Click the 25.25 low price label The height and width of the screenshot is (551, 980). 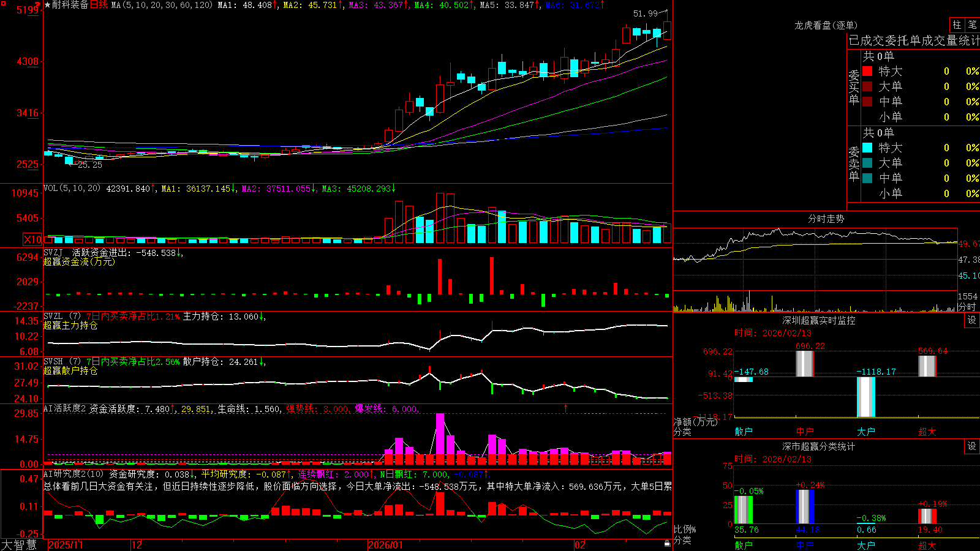(x=90, y=165)
